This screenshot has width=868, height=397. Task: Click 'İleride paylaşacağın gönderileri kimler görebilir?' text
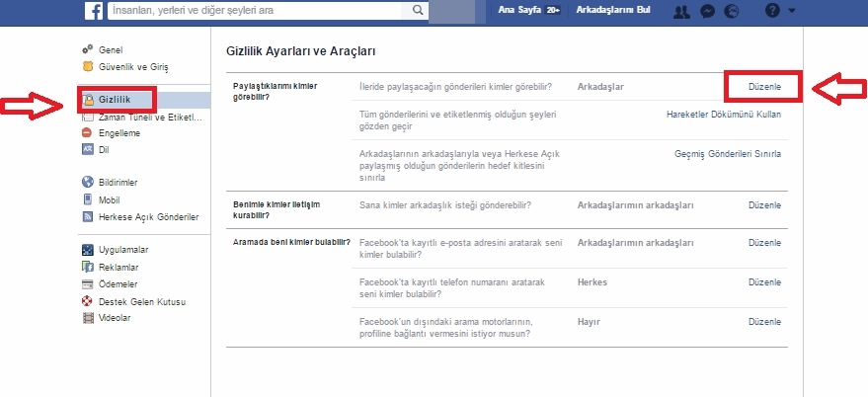pos(455,86)
